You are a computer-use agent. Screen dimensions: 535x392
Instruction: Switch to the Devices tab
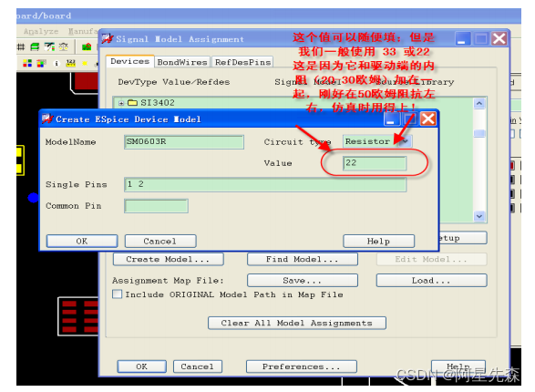129,61
